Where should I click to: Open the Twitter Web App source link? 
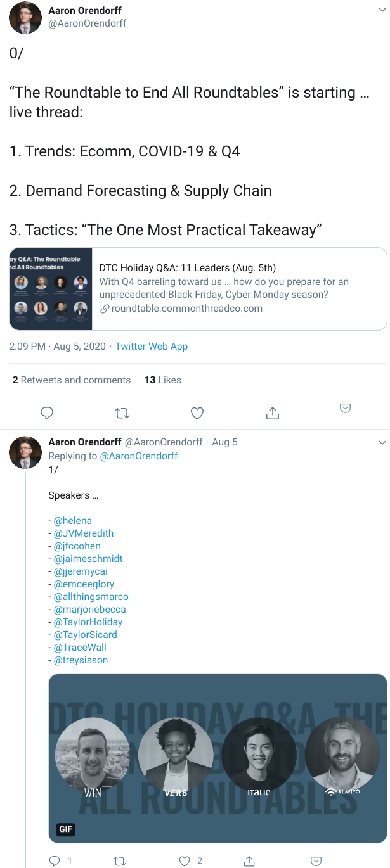(x=152, y=347)
